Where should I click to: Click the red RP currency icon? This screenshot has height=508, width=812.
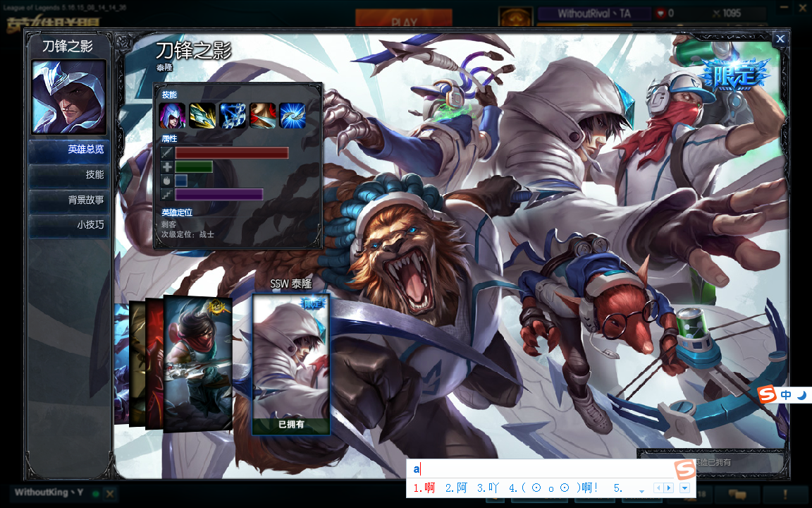[x=660, y=13]
